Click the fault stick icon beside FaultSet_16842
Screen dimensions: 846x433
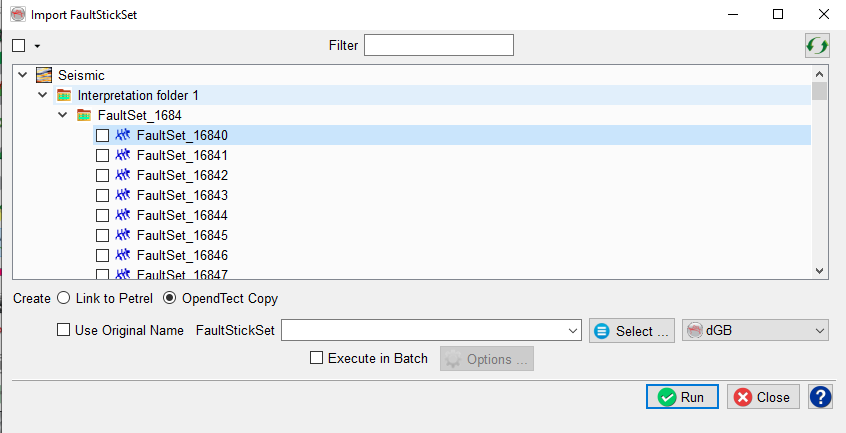(123, 175)
